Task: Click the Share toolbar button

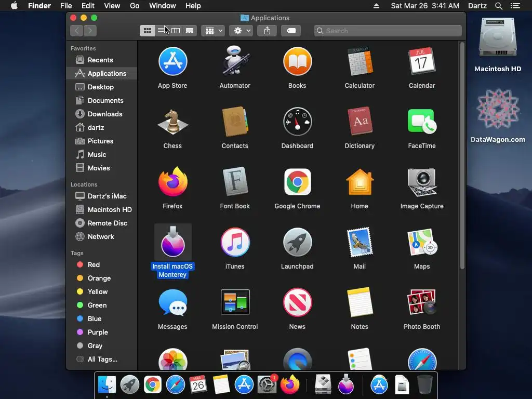Action: click(x=268, y=31)
